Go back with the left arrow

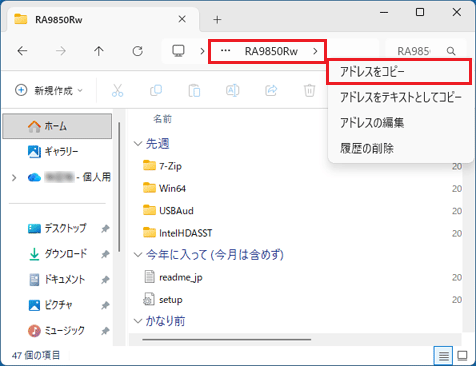pyautogui.click(x=22, y=51)
